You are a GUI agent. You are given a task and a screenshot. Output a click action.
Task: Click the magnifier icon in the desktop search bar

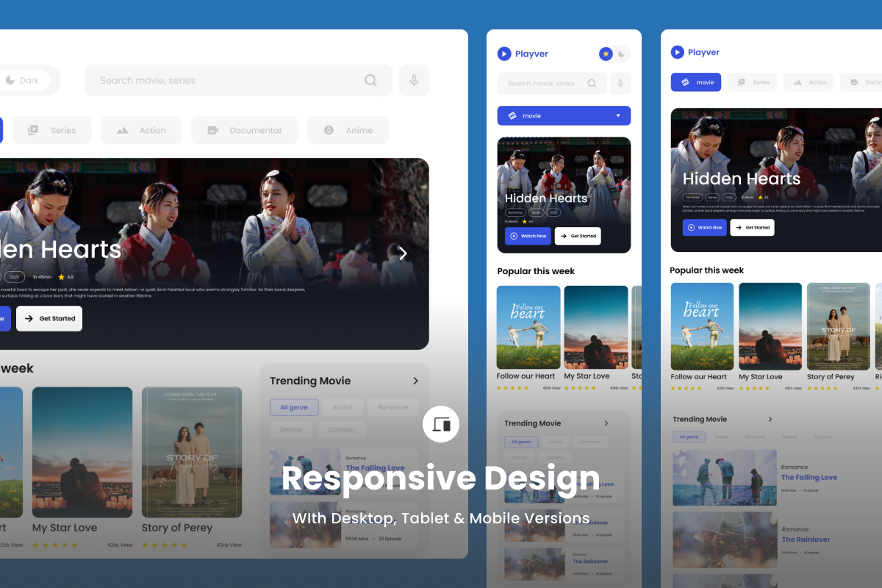370,80
